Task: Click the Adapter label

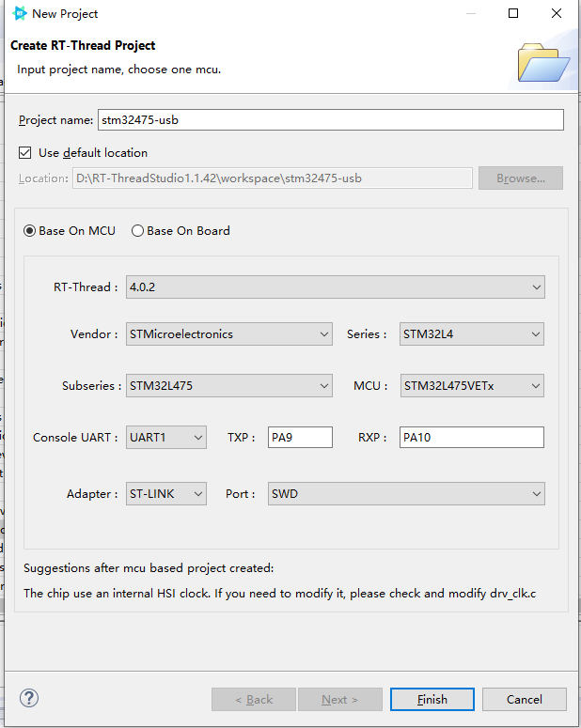Action: 92,493
